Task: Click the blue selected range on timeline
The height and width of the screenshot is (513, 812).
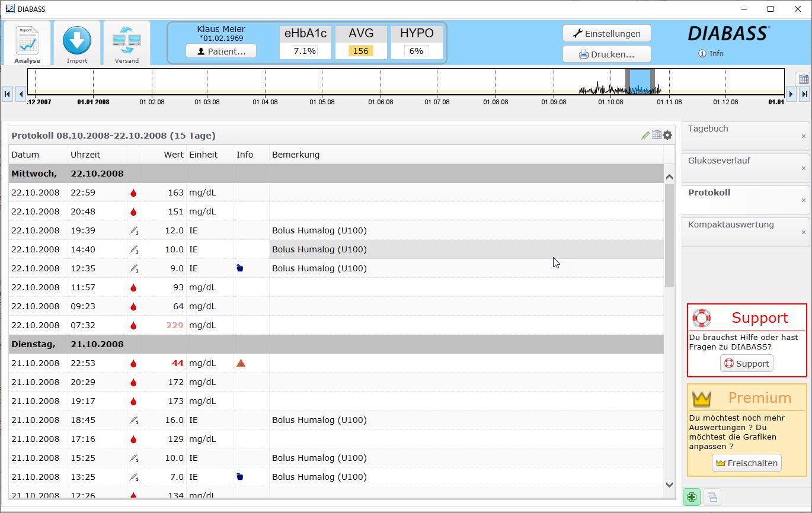Action: (x=640, y=81)
